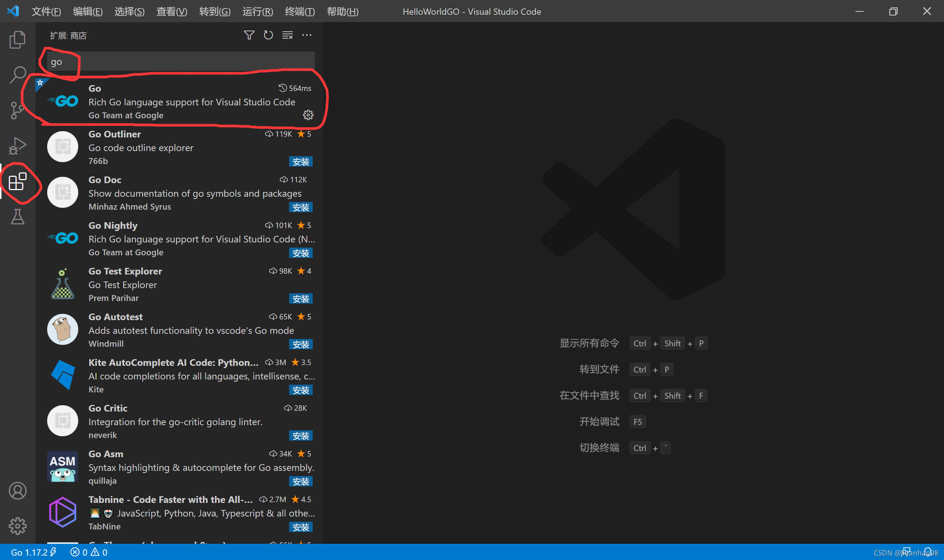Clear the extension search results
Image resolution: width=944 pixels, height=560 pixels.
tap(287, 35)
